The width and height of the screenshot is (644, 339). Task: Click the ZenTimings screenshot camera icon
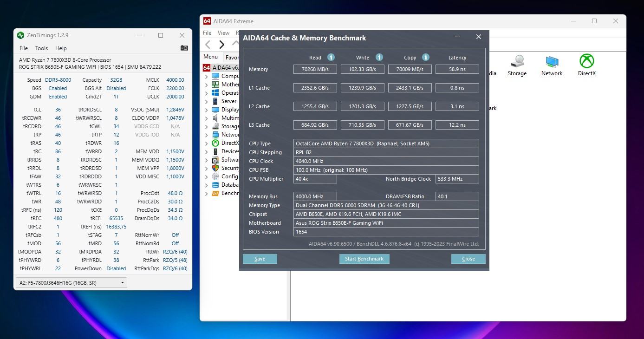point(184,48)
